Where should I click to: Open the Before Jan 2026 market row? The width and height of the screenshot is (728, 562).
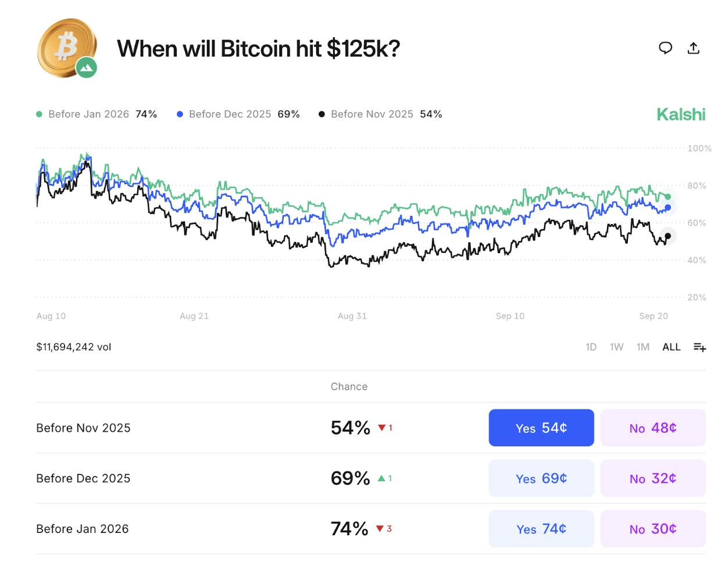[83, 529]
